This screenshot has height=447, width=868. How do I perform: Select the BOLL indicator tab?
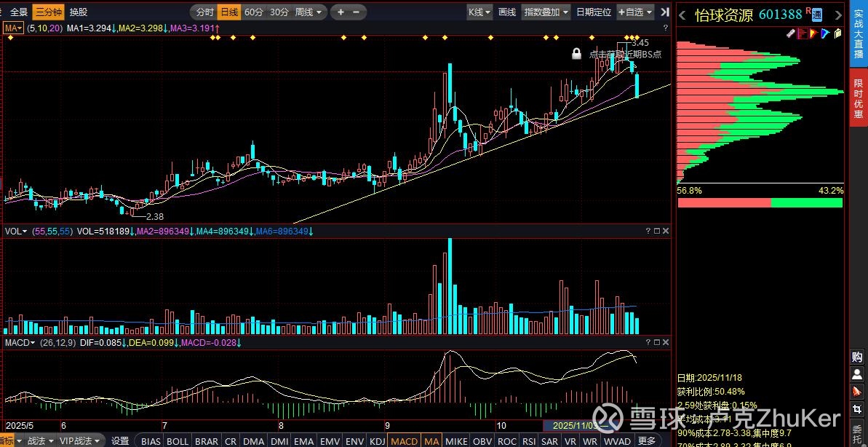178,441
